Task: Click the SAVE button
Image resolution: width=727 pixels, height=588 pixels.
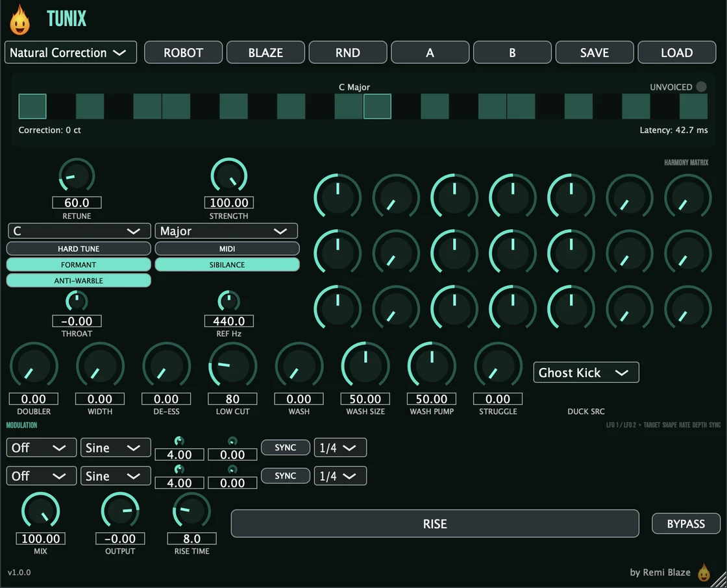Action: [x=595, y=53]
